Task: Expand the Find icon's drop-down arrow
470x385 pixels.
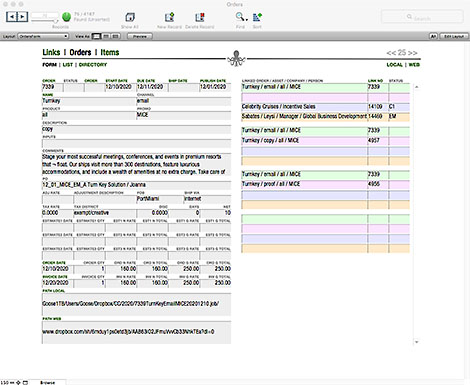Action: 246,19
